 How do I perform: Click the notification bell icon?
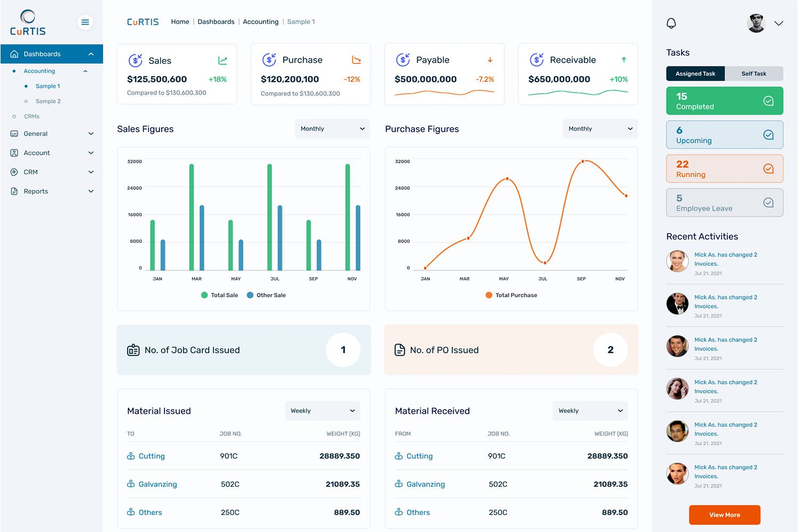click(x=671, y=23)
